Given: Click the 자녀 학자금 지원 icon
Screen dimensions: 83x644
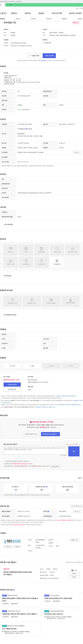Looking at the screenshot, I should click(x=73, y=250).
